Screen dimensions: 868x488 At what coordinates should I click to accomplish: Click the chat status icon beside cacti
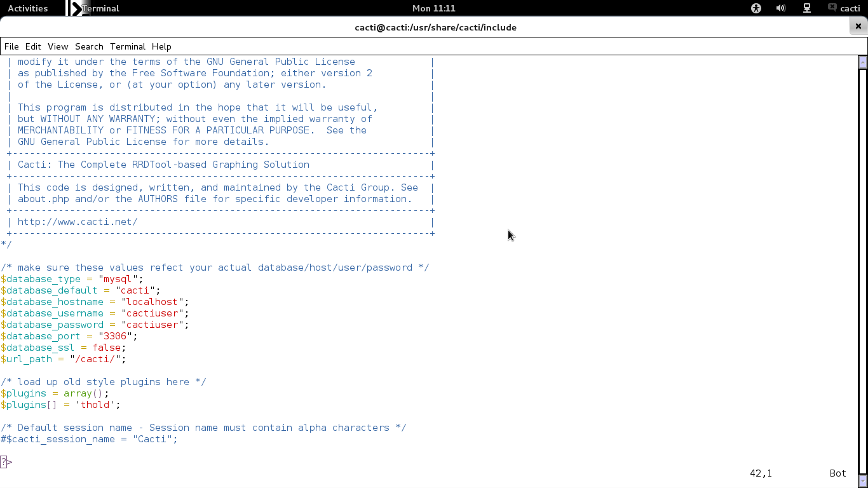pos(832,8)
